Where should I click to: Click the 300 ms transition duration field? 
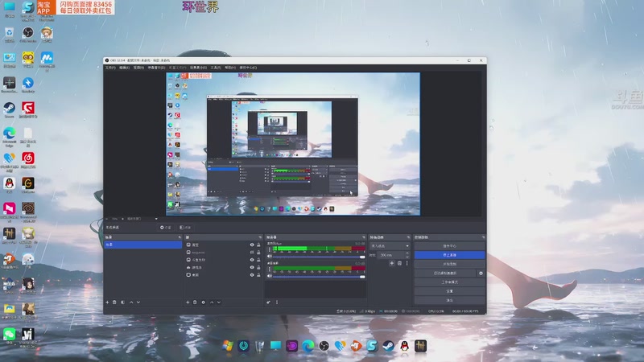391,255
